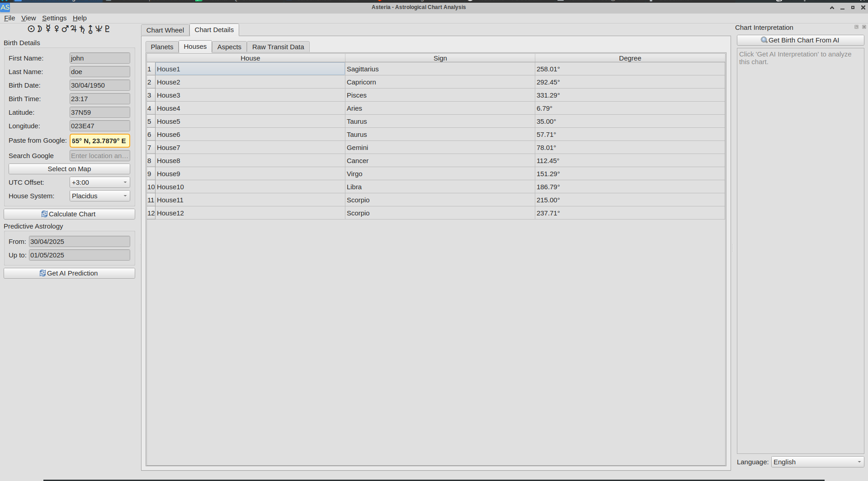This screenshot has width=868, height=481.
Task: Select the House7 Gemini row
Action: point(436,148)
